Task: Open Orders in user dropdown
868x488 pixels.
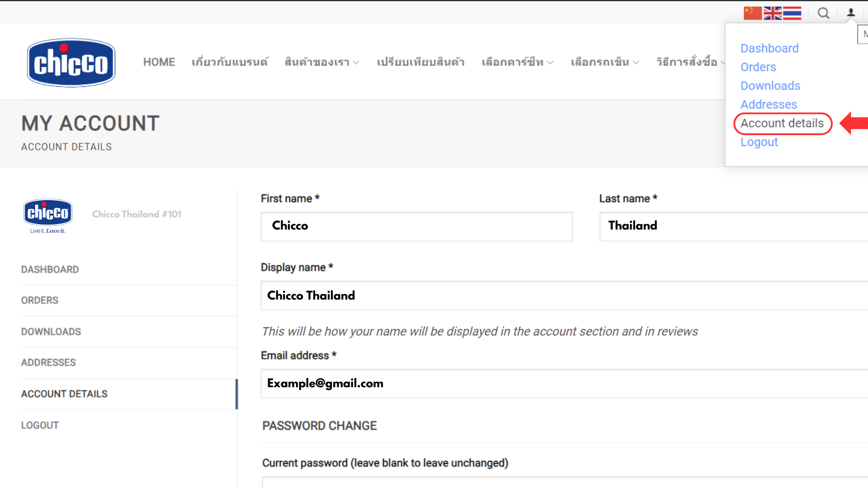Action: pyautogui.click(x=758, y=67)
